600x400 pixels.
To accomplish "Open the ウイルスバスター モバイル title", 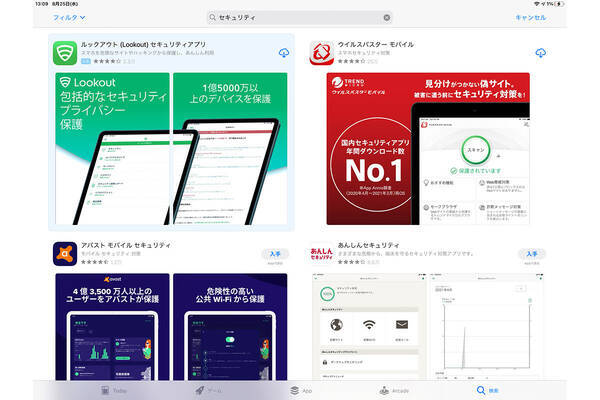I will click(x=375, y=44).
